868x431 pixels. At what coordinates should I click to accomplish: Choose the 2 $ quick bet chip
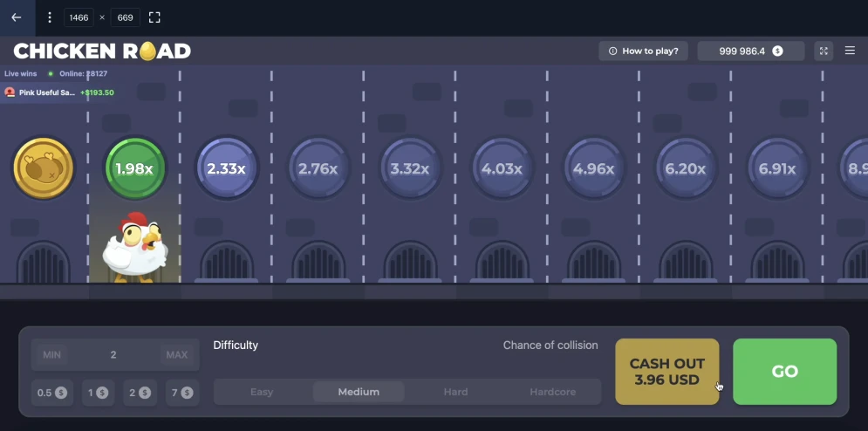coord(140,393)
